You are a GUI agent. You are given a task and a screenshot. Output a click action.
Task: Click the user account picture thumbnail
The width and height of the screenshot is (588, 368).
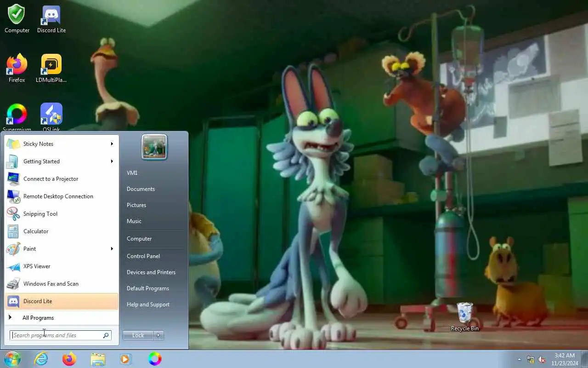click(154, 147)
